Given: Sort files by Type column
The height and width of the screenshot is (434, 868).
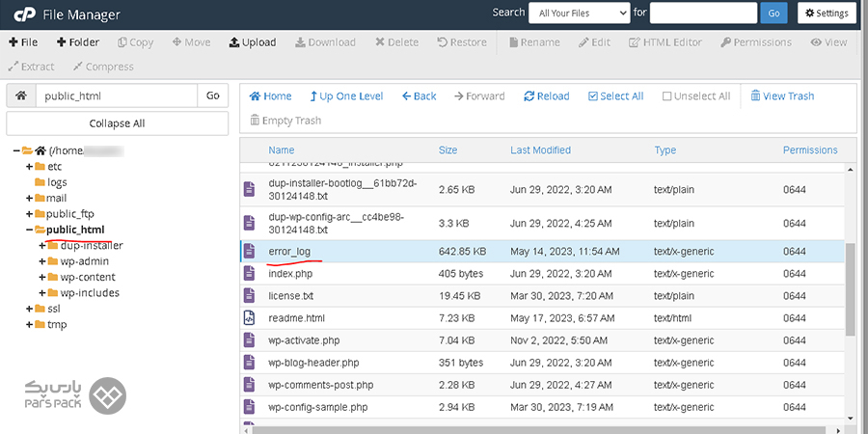Looking at the screenshot, I should (x=665, y=150).
